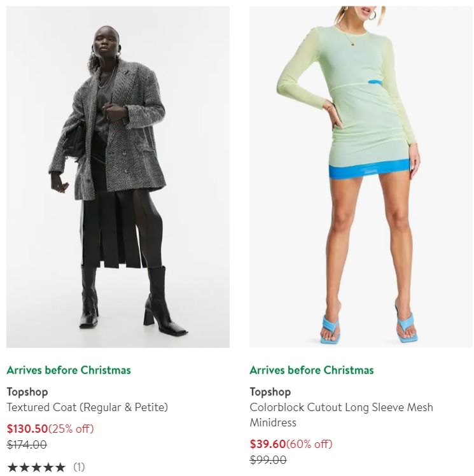The width and height of the screenshot is (474, 476).
Task: Click the first star in coat rating
Action: tap(13, 467)
